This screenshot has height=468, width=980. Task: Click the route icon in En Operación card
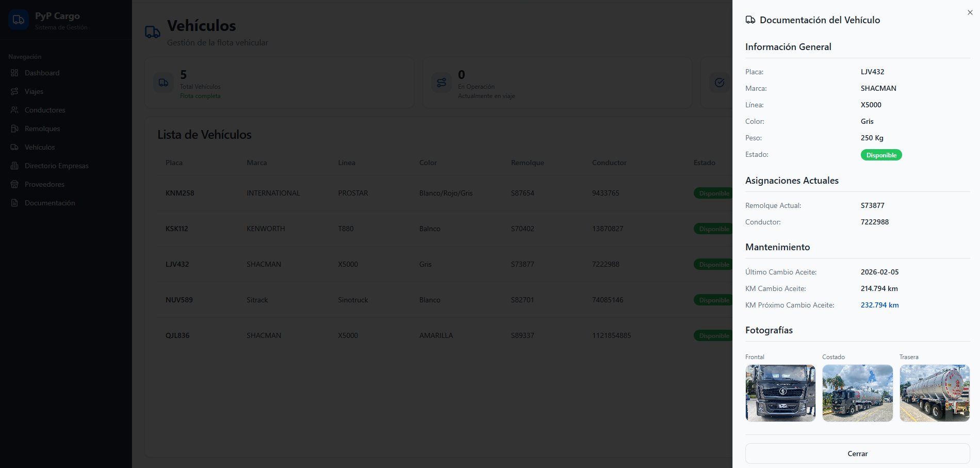(442, 83)
